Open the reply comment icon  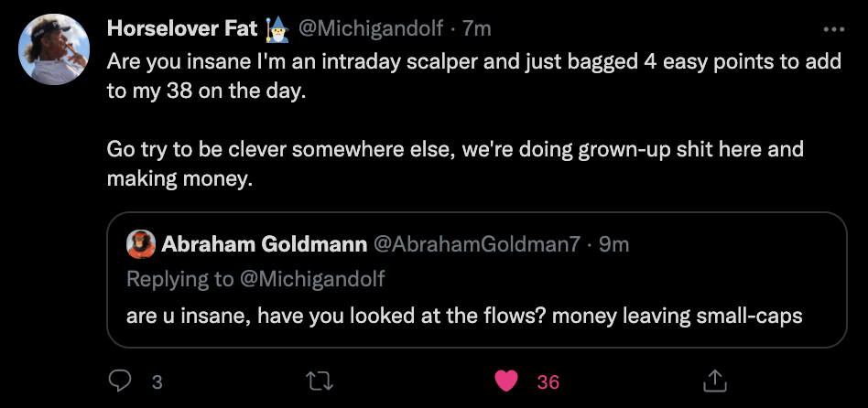point(120,381)
